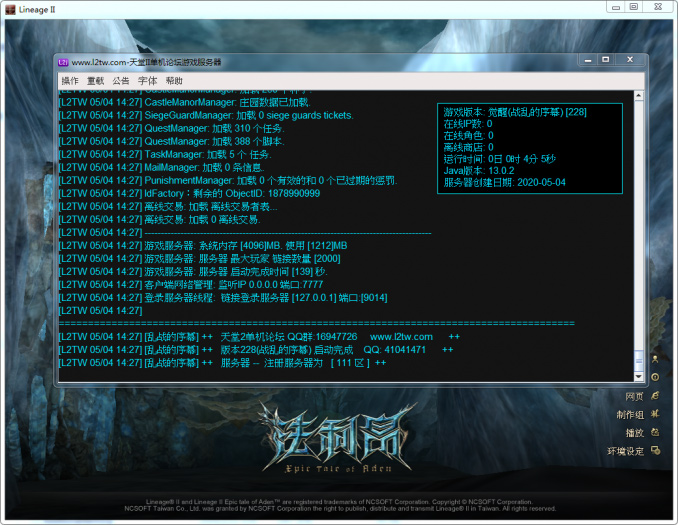The height and width of the screenshot is (525, 678).
Task: Click the 环境设定 settings icon
Action: [x=655, y=450]
